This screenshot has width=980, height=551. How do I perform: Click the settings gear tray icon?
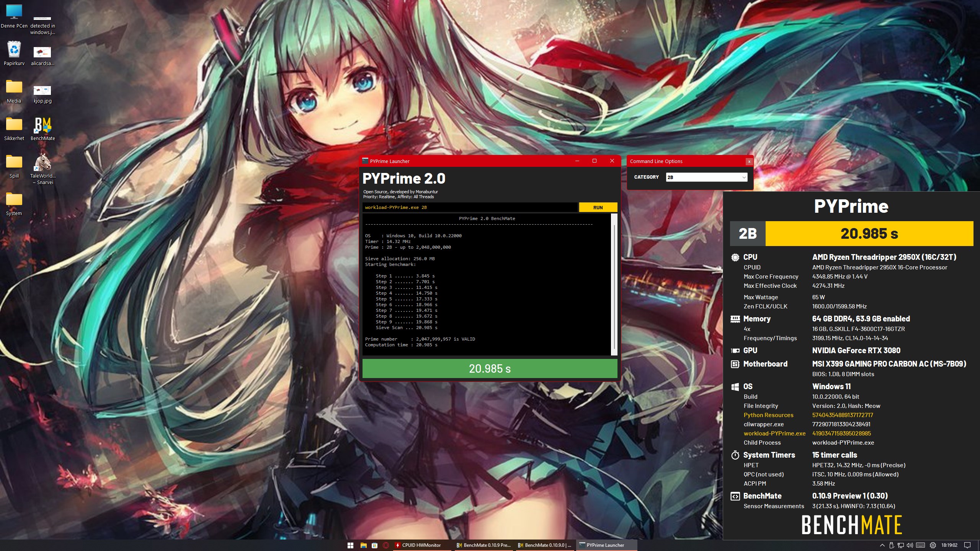tap(933, 545)
